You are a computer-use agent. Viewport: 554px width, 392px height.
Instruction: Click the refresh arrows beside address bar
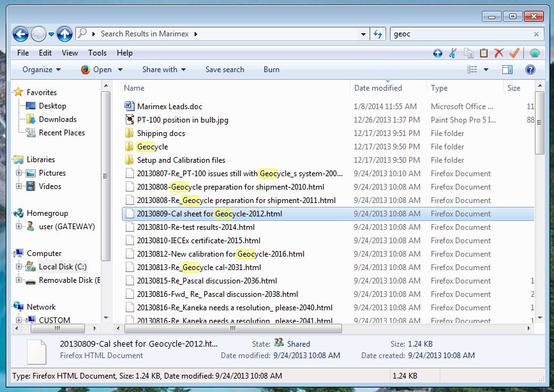click(378, 34)
